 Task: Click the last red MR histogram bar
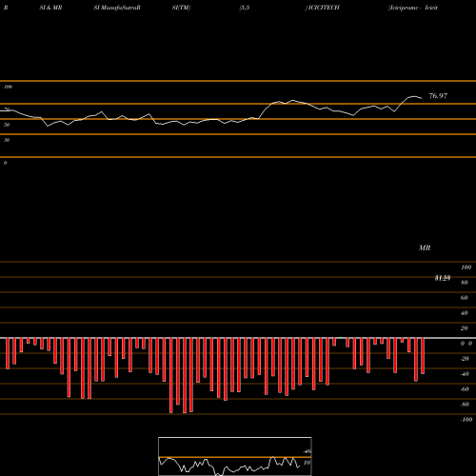tap(423, 356)
